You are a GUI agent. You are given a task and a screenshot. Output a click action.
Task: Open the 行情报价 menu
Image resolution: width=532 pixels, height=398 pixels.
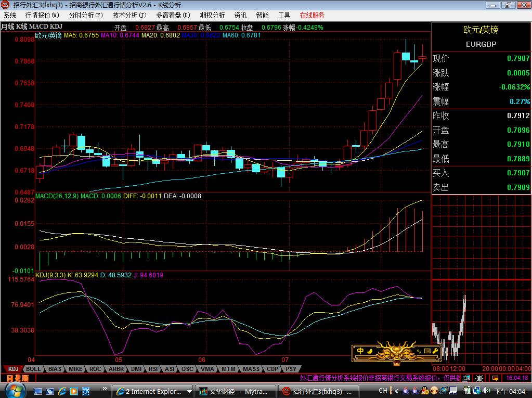[x=42, y=15]
